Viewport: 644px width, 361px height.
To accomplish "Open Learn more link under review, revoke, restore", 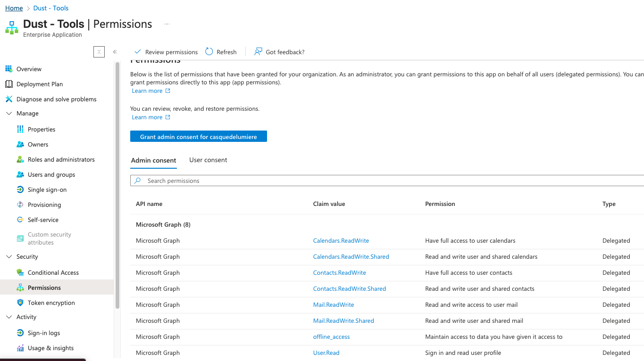I will tap(151, 117).
